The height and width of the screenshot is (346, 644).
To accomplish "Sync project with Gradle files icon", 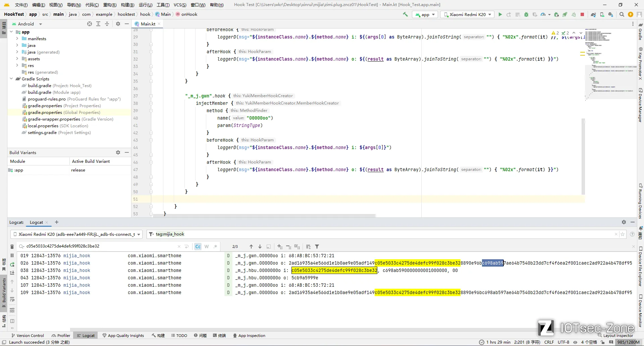I will point(593,14).
